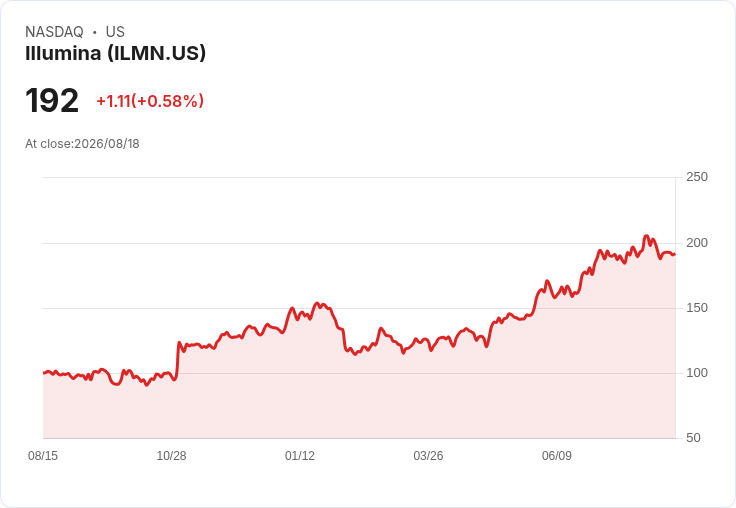Viewport: 736px width, 508px height.
Task: Click the 10/28 date axis label
Action: 171,456
